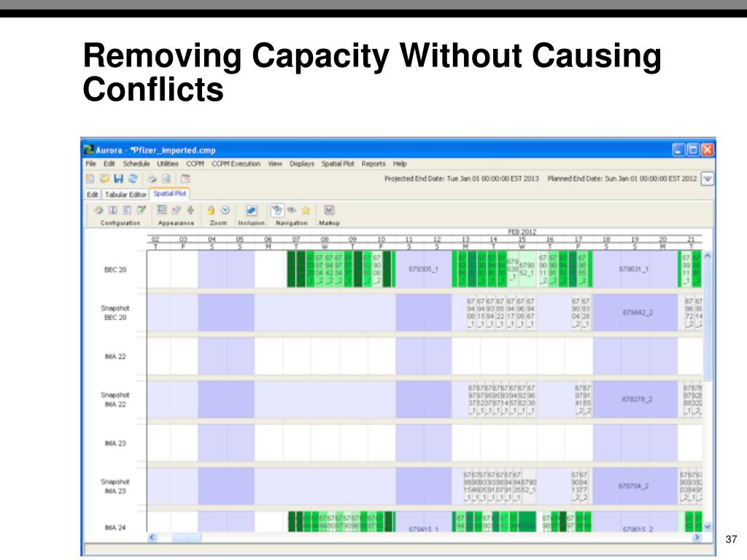Click the color wheel icon in Configuration group

tap(98, 210)
